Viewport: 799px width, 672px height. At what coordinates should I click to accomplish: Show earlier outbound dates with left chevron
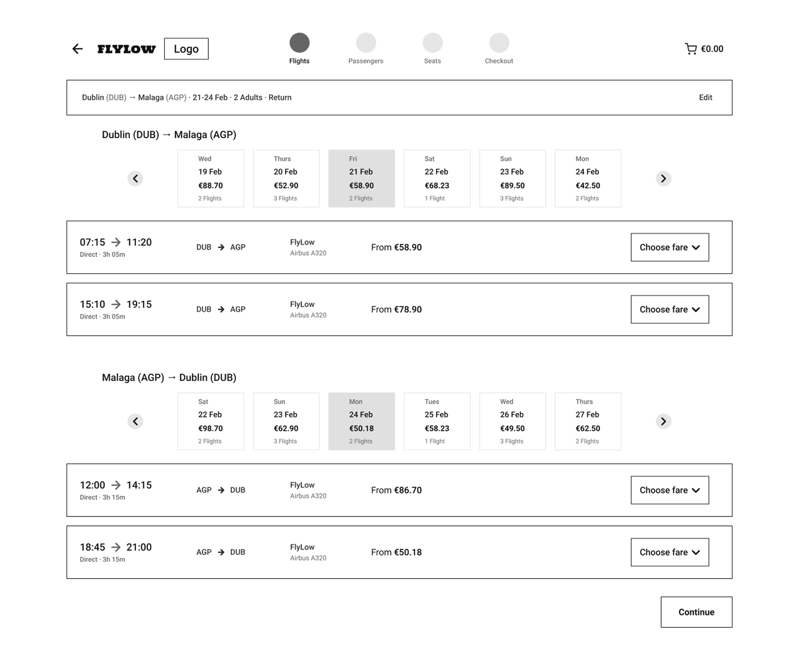[135, 178]
